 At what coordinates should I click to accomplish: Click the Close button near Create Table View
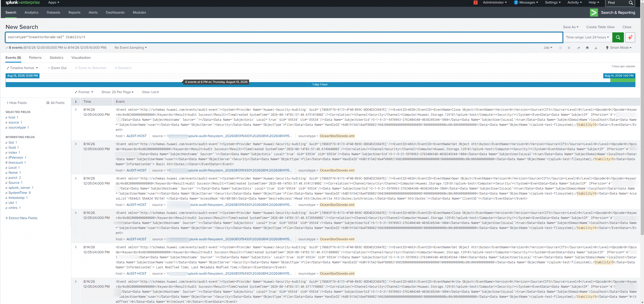(627, 27)
